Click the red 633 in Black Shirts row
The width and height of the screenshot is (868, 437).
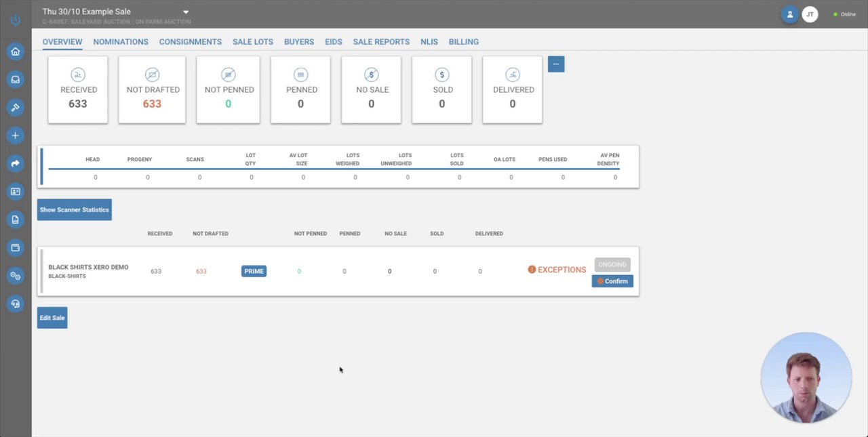click(x=201, y=271)
